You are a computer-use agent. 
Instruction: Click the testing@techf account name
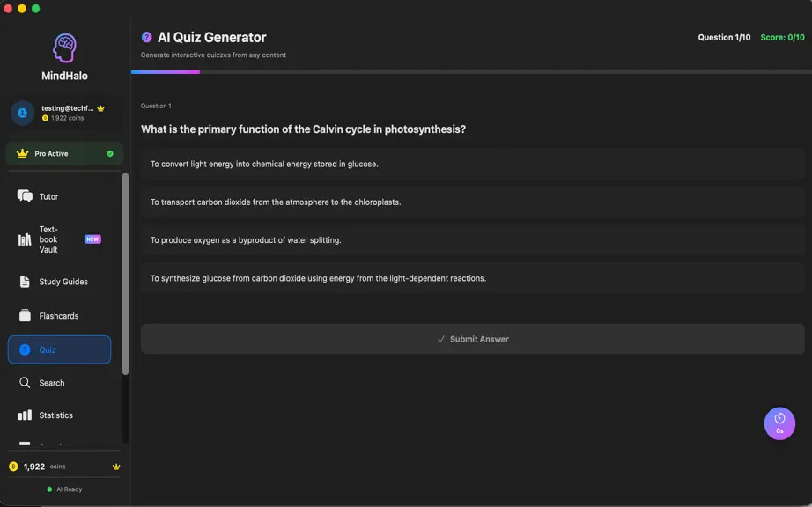click(67, 108)
